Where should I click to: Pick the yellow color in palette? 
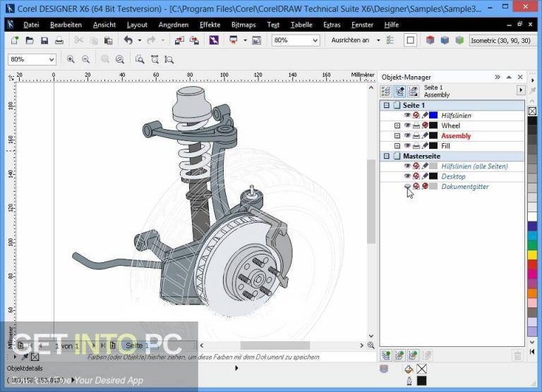pos(532,255)
